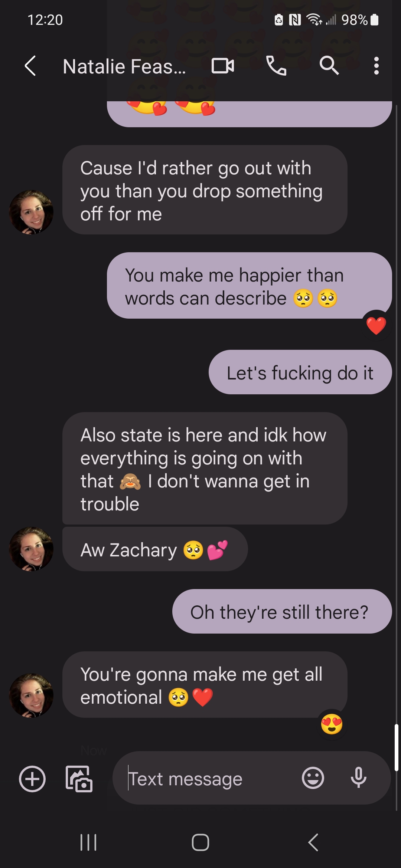This screenshot has width=401, height=868.
Task: Tap the 'Oh they're still there?' message
Action: [282, 611]
